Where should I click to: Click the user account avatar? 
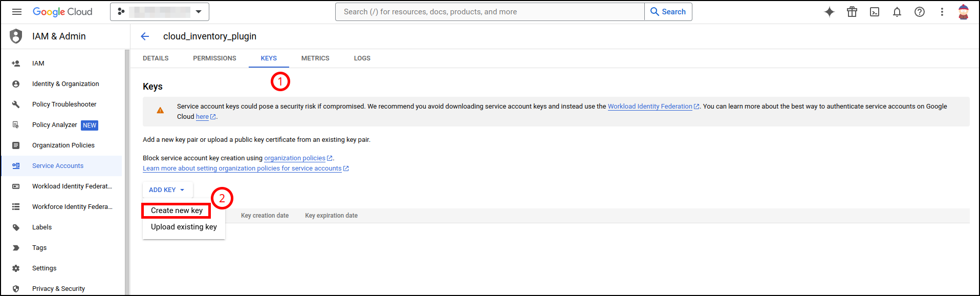963,12
